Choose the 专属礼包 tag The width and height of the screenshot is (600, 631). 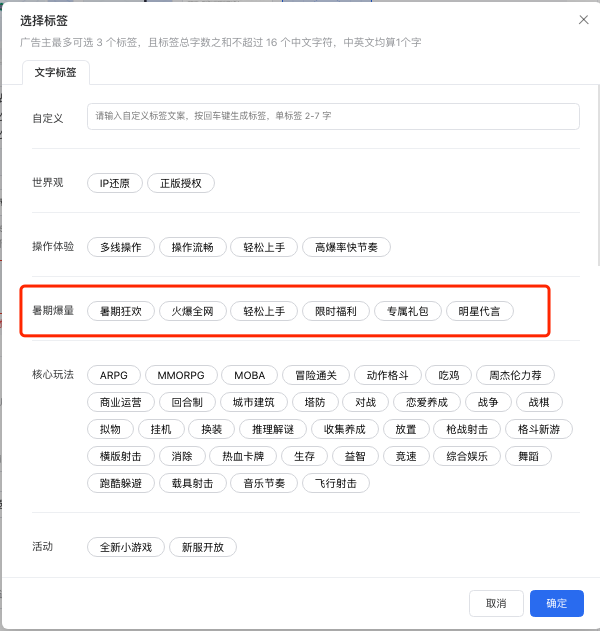(408, 311)
